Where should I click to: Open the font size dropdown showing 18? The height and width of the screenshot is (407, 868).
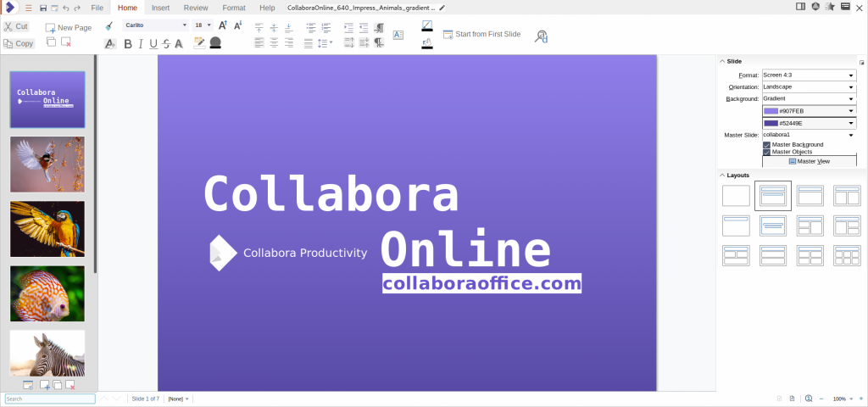(203, 25)
